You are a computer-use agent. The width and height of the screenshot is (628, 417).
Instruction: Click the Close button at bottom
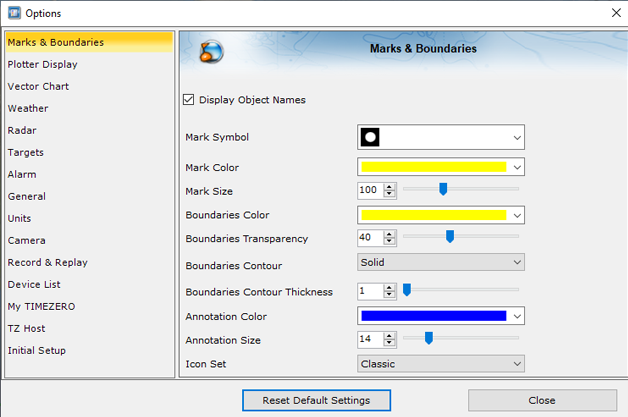coord(541,400)
